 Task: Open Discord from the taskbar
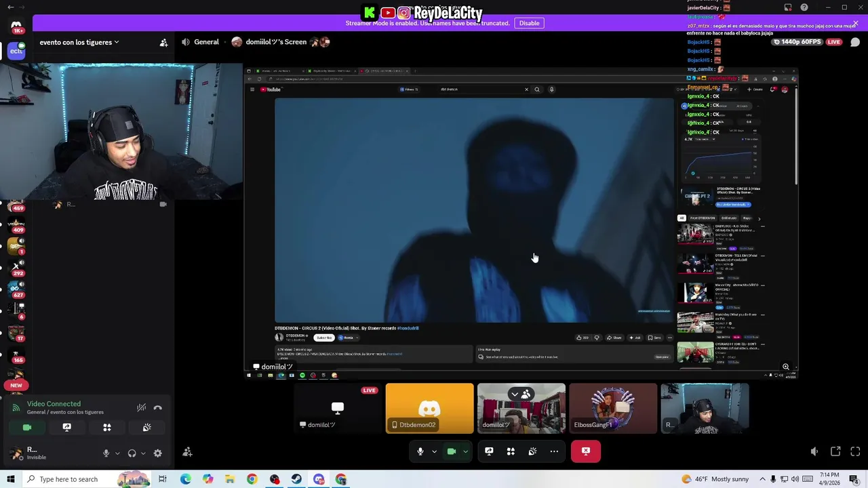point(319,479)
